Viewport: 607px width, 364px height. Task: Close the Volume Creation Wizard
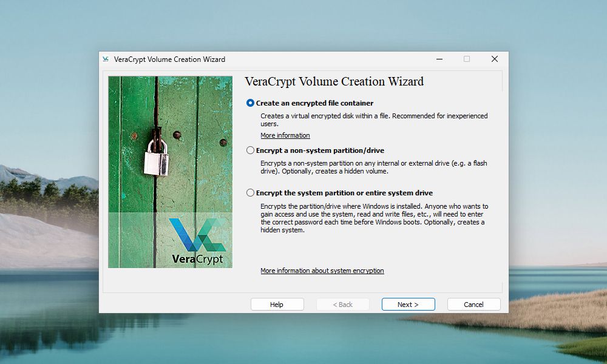click(494, 59)
